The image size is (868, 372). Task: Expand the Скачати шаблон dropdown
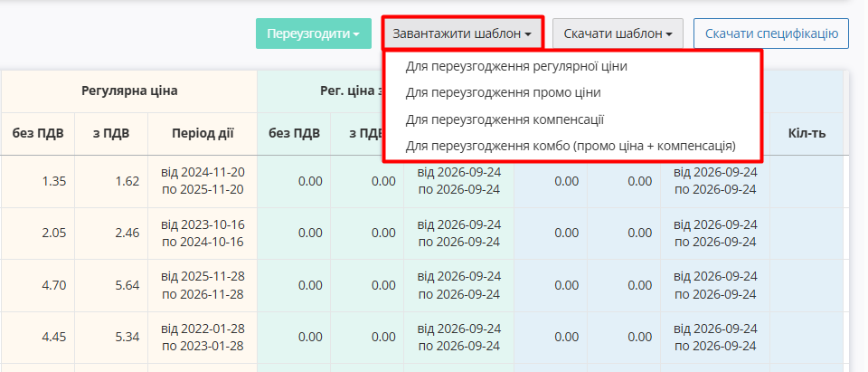coord(618,33)
